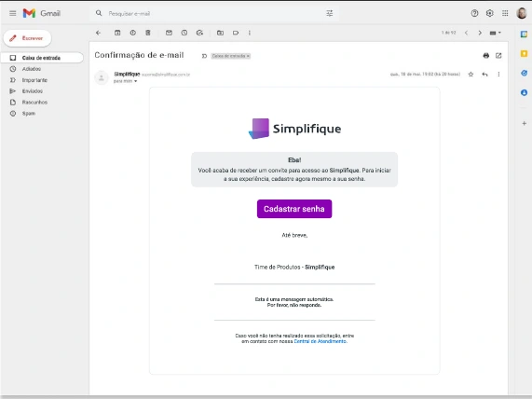532x399 pixels.
Task: Open search filter options icon
Action: 330,13
